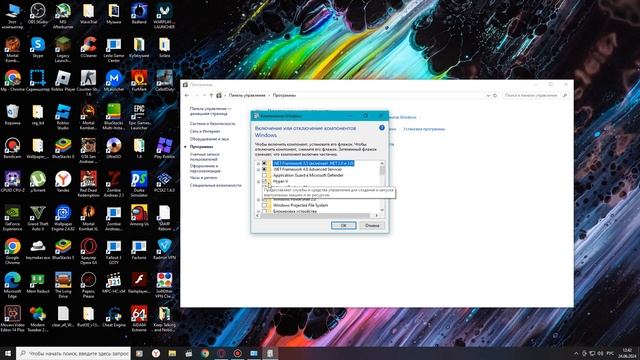Expand the .NET Framework 3.5 tree node
640x360 pixels.
click(x=258, y=163)
